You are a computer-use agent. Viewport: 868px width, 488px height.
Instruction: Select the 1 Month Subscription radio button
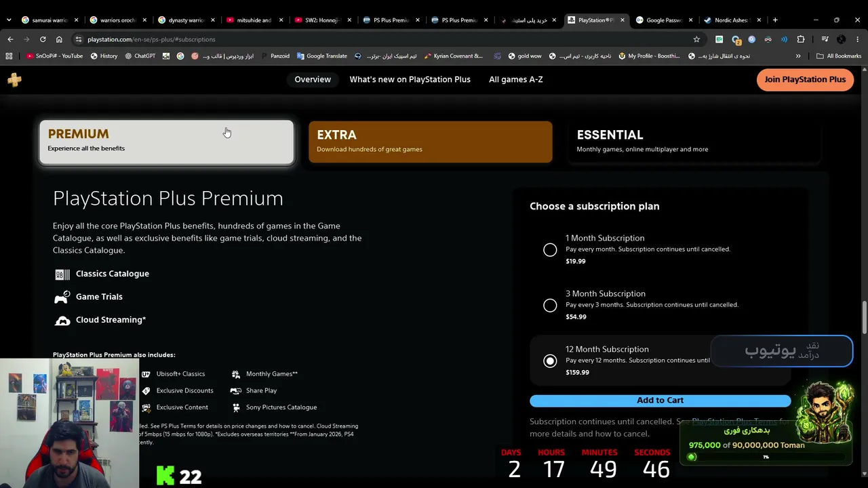(x=550, y=250)
